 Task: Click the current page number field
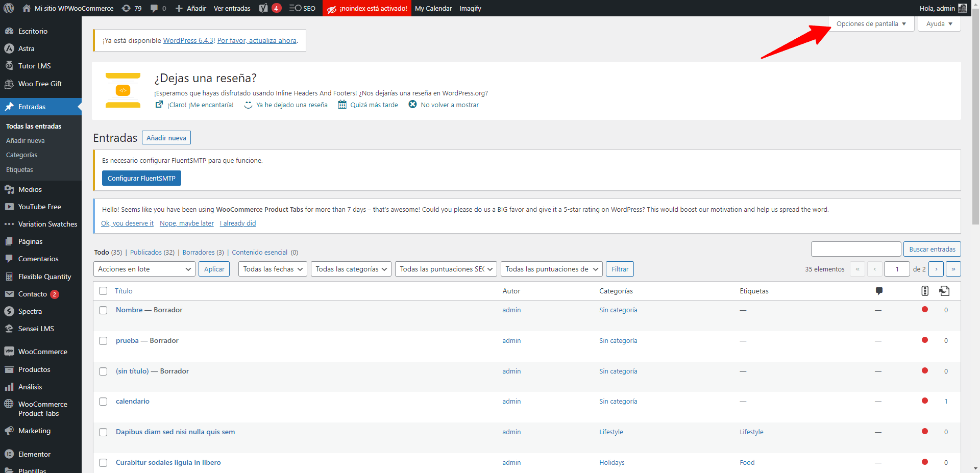point(897,269)
